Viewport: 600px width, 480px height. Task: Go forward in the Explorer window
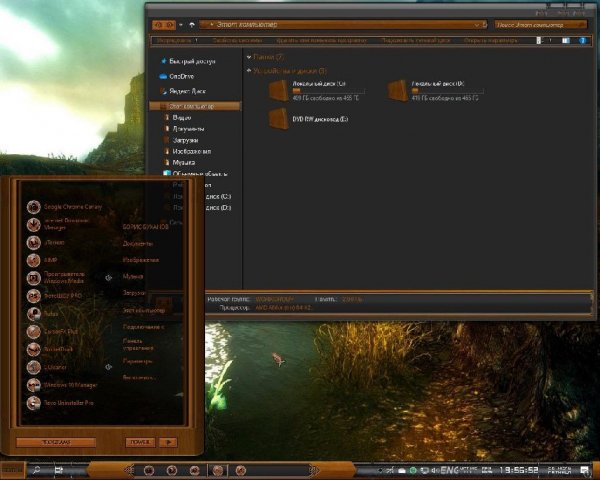[x=170, y=25]
